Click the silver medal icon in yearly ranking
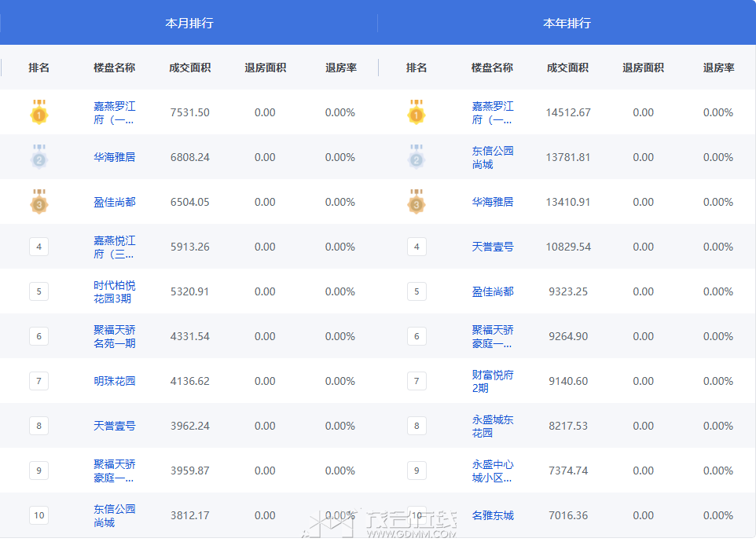The width and height of the screenshot is (756, 542). click(x=417, y=157)
